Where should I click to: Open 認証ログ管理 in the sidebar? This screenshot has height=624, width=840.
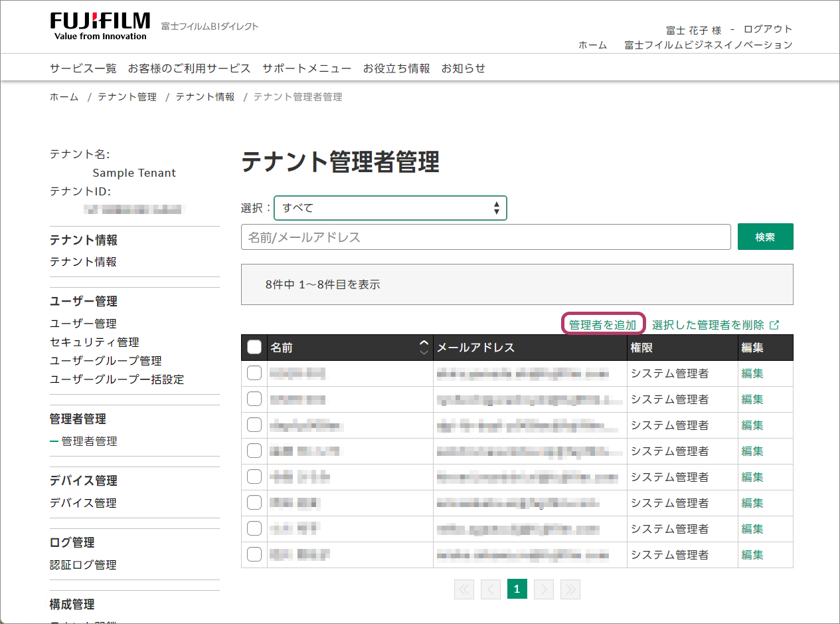[83, 565]
